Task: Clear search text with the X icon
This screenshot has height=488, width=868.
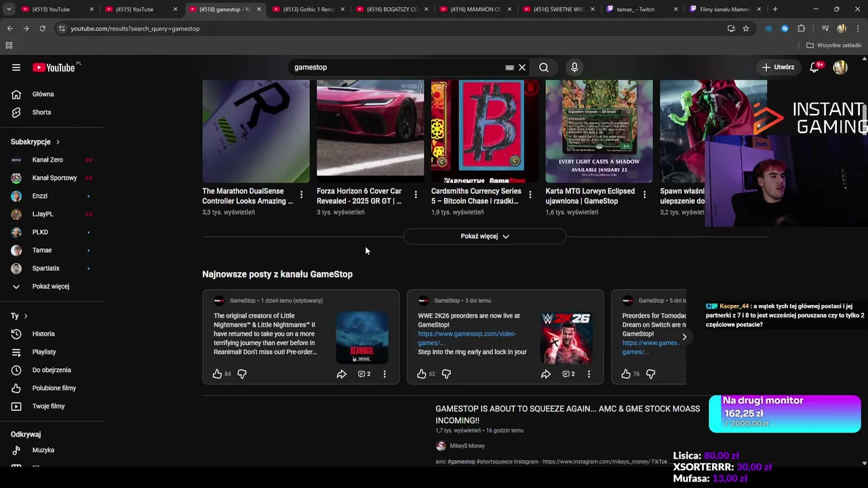Action: coord(522,67)
